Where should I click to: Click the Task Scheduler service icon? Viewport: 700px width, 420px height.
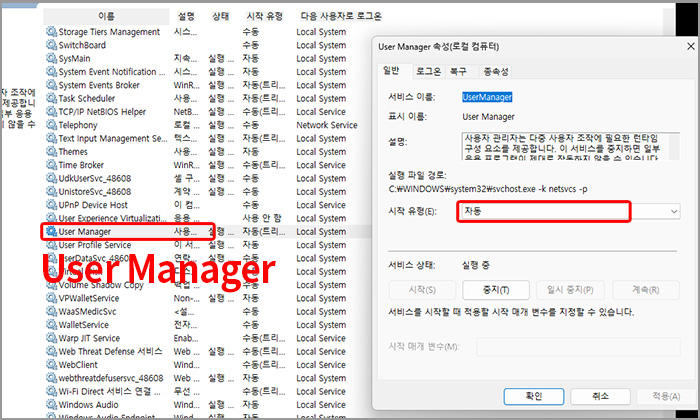[x=51, y=99]
